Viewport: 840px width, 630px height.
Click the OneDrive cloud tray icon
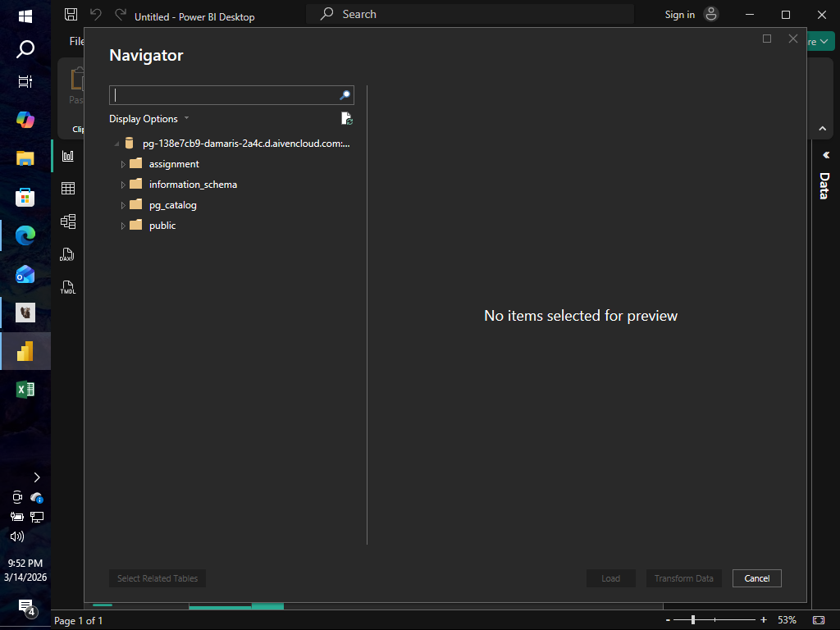coord(36,498)
